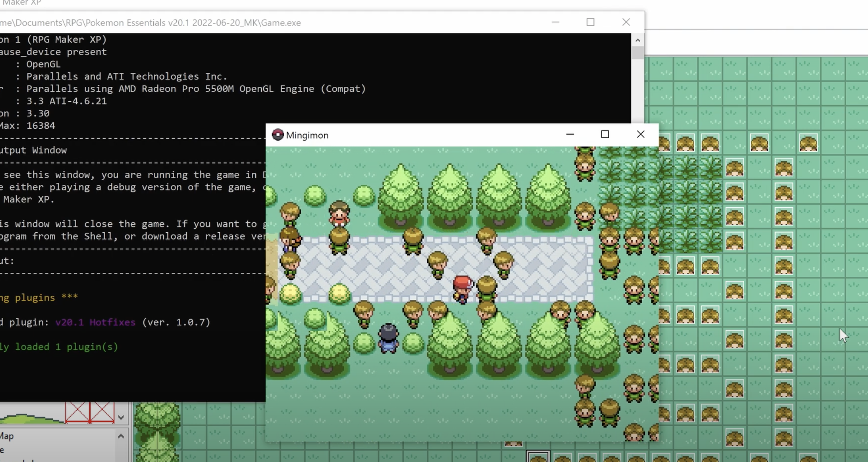Select the highlighted event tile at map bottom
Image resolution: width=868 pixels, height=462 pixels.
538,457
